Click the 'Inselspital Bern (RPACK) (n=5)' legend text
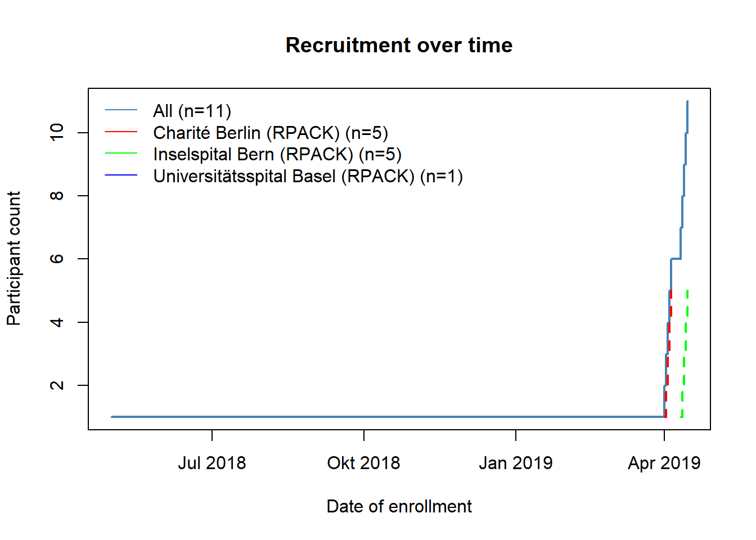756x540 pixels. (x=277, y=154)
